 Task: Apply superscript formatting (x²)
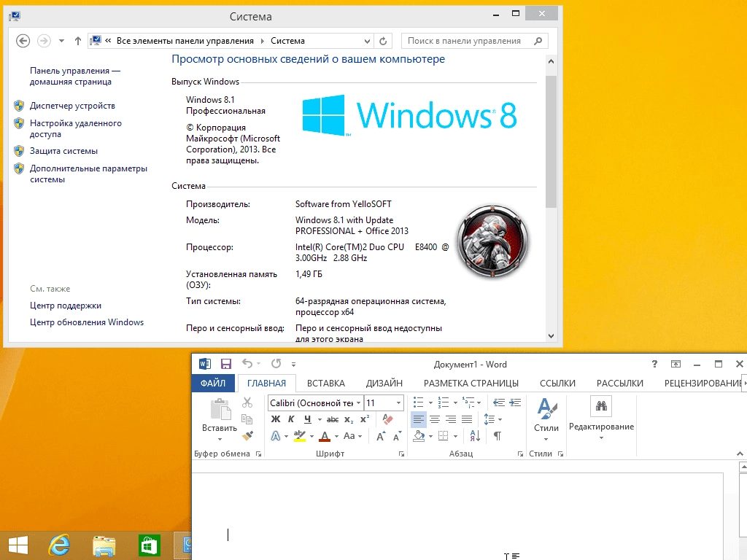pyautogui.click(x=365, y=419)
